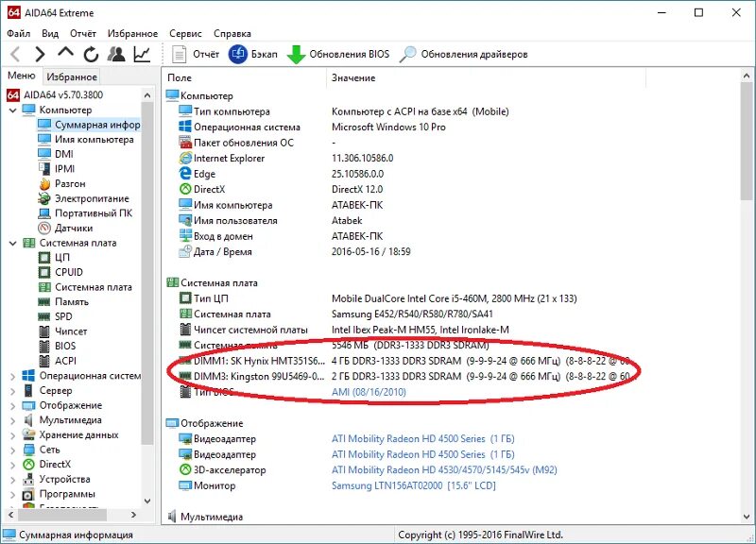Click the sidebar tree scroll-up arrow
This screenshot has width=756, height=544.
pyautogui.click(x=147, y=95)
